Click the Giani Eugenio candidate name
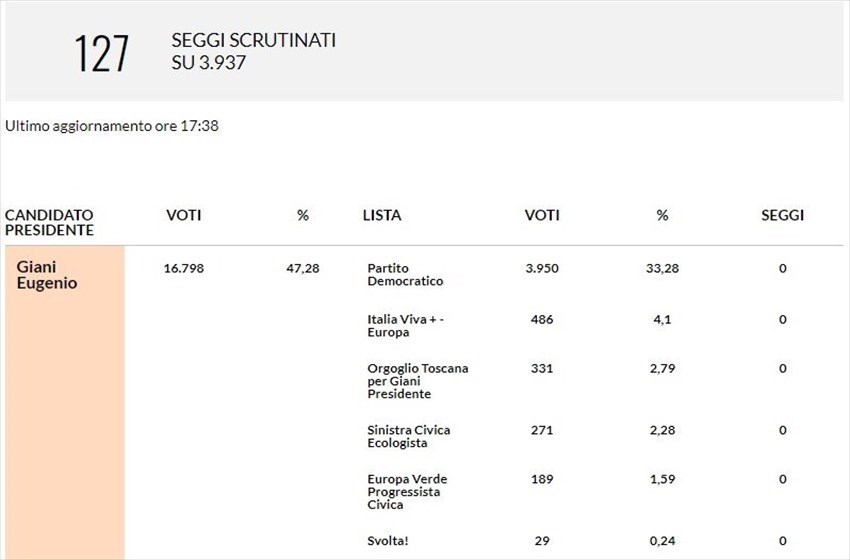This screenshot has height=560, width=850. tap(47, 275)
